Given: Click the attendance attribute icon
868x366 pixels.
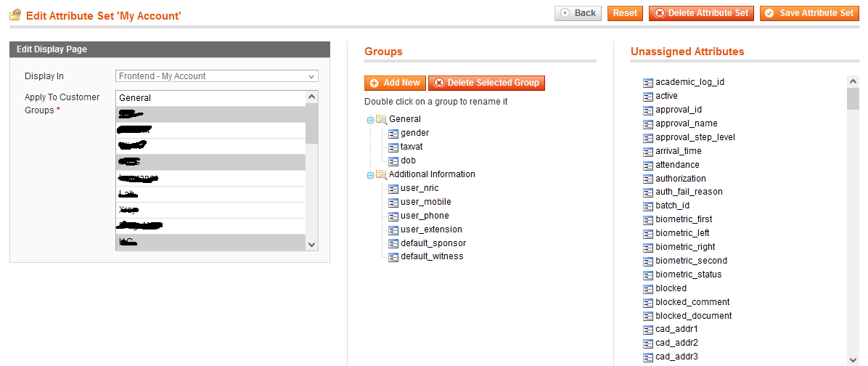Looking at the screenshot, I should pos(647,165).
